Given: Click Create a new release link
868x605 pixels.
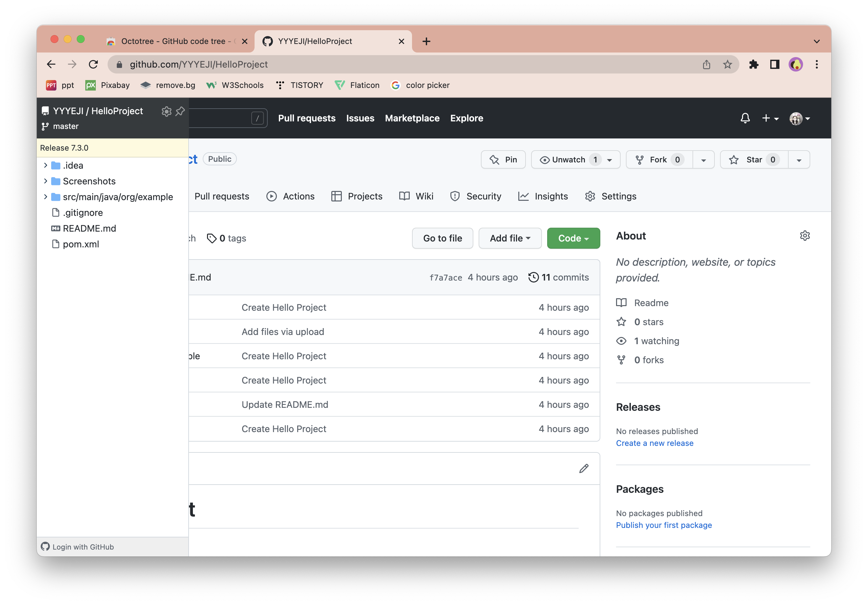Looking at the screenshot, I should [x=654, y=443].
